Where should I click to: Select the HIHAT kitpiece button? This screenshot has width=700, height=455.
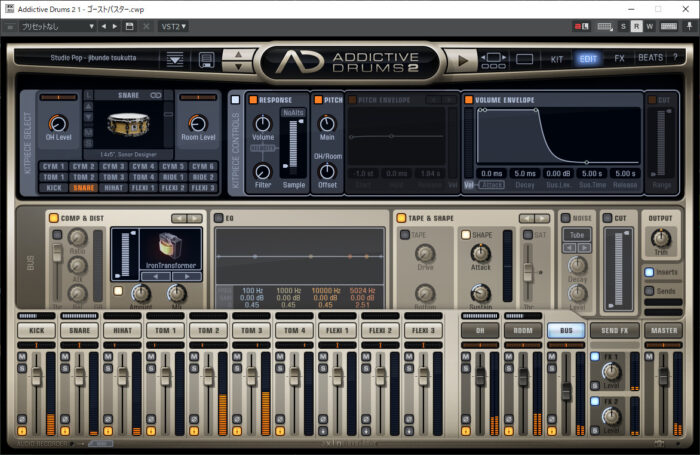[113, 188]
